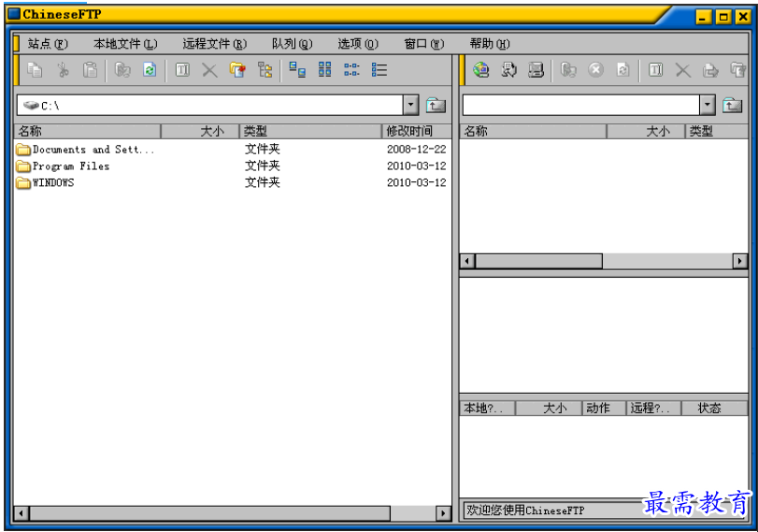
Task: Sort local files by 名称 column
Action: click(88, 131)
